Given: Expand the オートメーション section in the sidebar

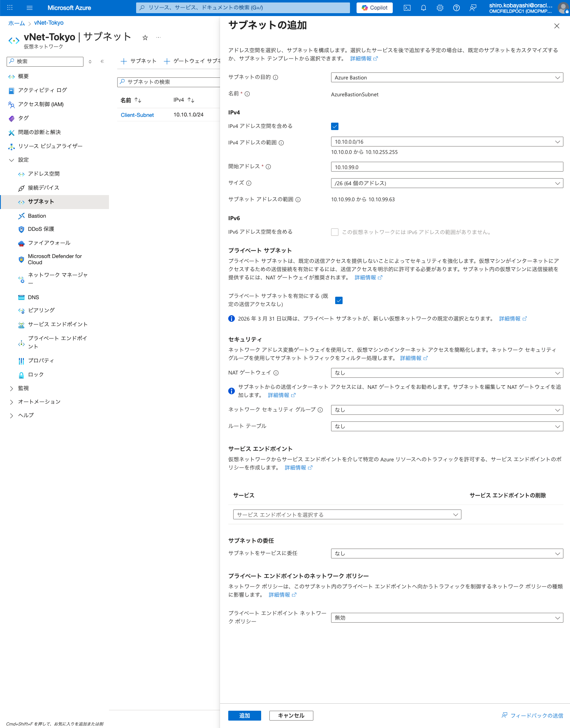Looking at the screenshot, I should point(12,402).
